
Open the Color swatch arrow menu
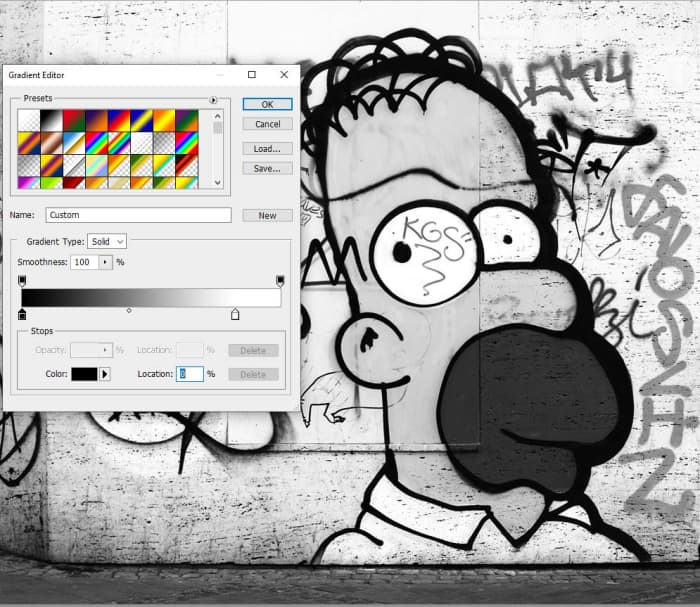coord(105,374)
